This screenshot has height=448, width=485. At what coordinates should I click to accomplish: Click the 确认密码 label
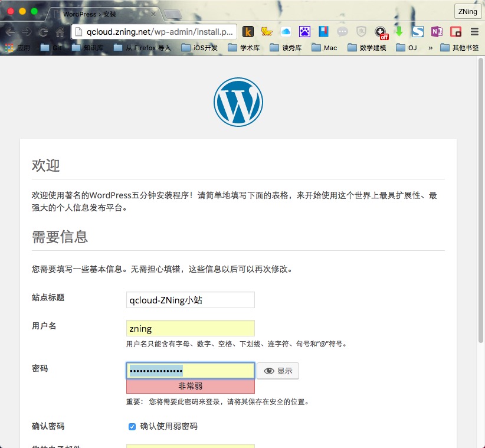coord(48,426)
